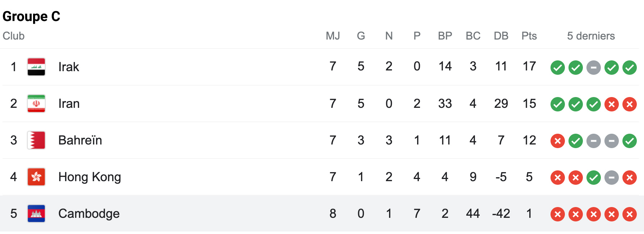Click the Bahreïn flag icon
The image size is (644, 234).
(x=36, y=140)
